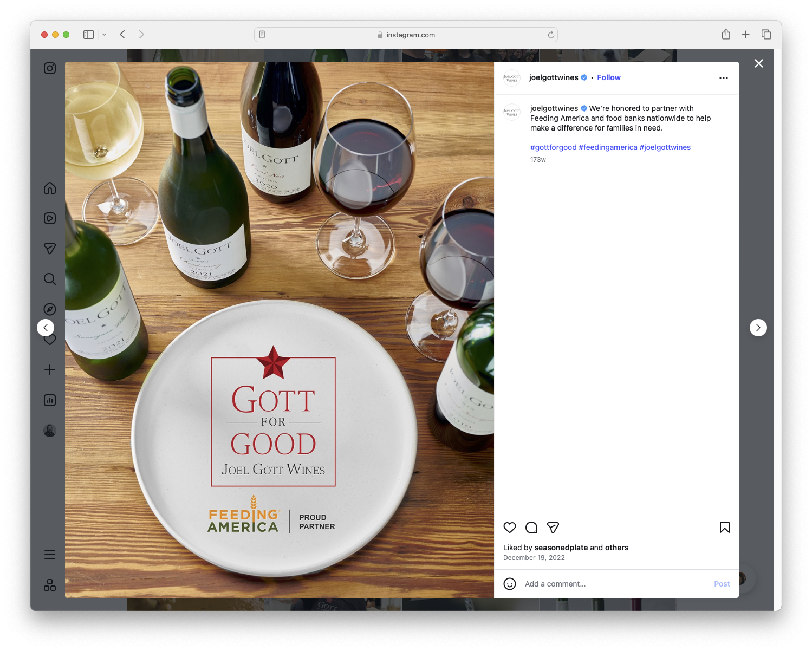This screenshot has height=651, width=812.
Task: Open the joelgottwines username in the caption
Action: pos(554,108)
